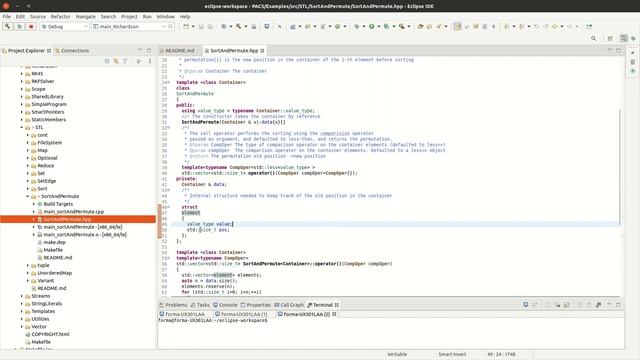Click the External Tools icon in toolbar
Screen dimensions: 640x360
[402, 27]
